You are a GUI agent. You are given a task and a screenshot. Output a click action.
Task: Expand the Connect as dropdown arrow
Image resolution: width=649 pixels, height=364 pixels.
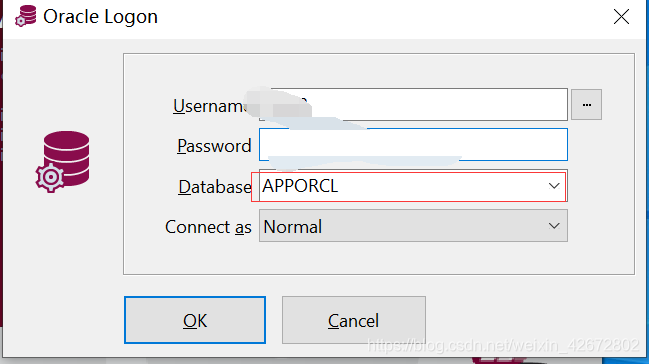point(554,226)
